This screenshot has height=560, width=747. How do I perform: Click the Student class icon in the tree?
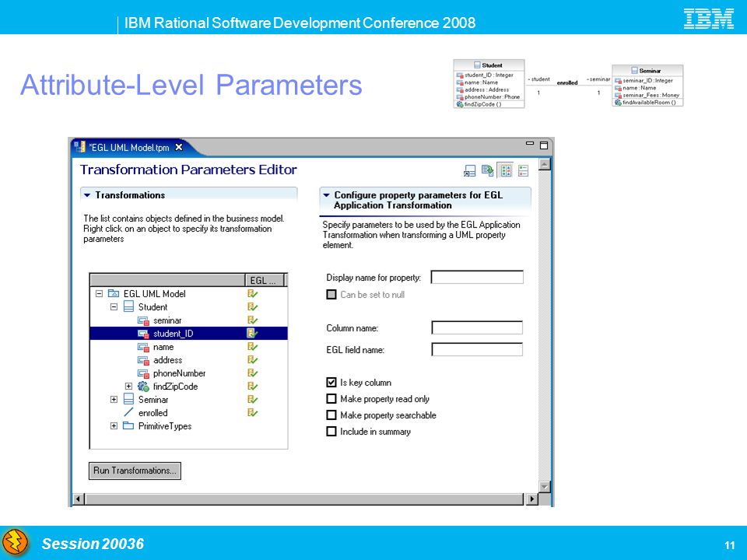coord(128,306)
